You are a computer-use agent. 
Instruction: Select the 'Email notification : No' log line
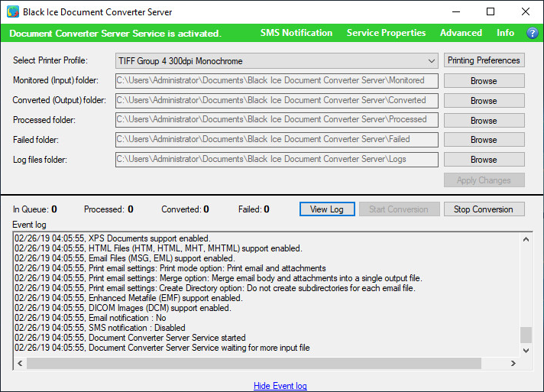click(90, 318)
